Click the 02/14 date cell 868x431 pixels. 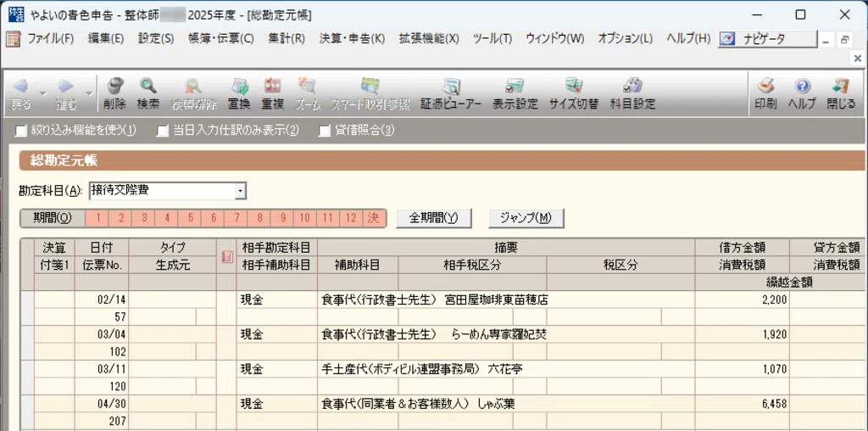(x=102, y=300)
